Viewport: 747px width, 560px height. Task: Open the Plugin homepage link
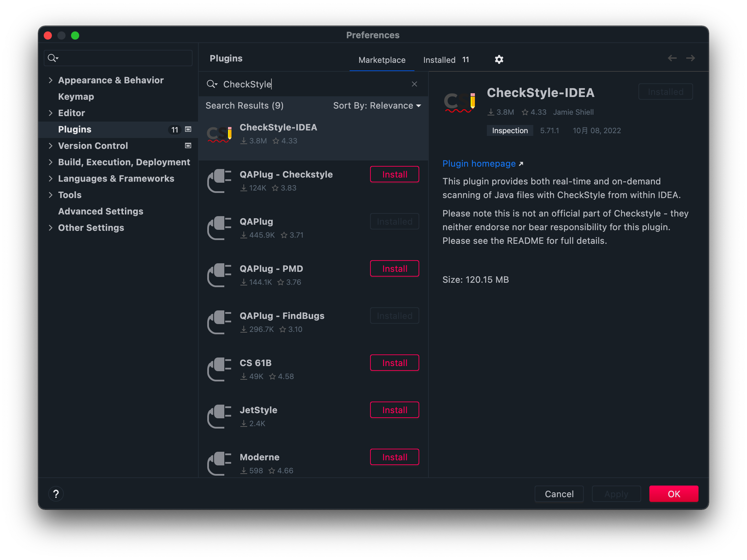[x=479, y=164]
